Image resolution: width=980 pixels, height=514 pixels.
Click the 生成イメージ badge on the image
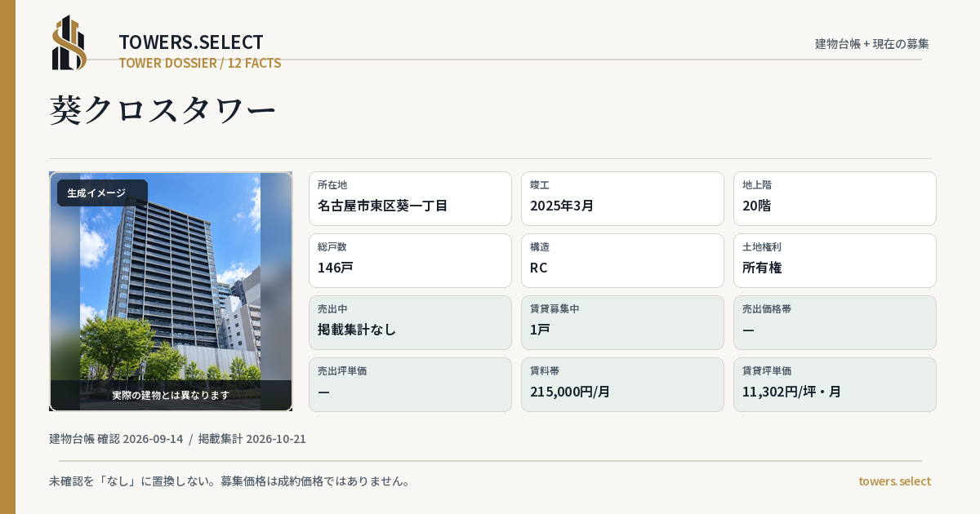click(x=102, y=193)
